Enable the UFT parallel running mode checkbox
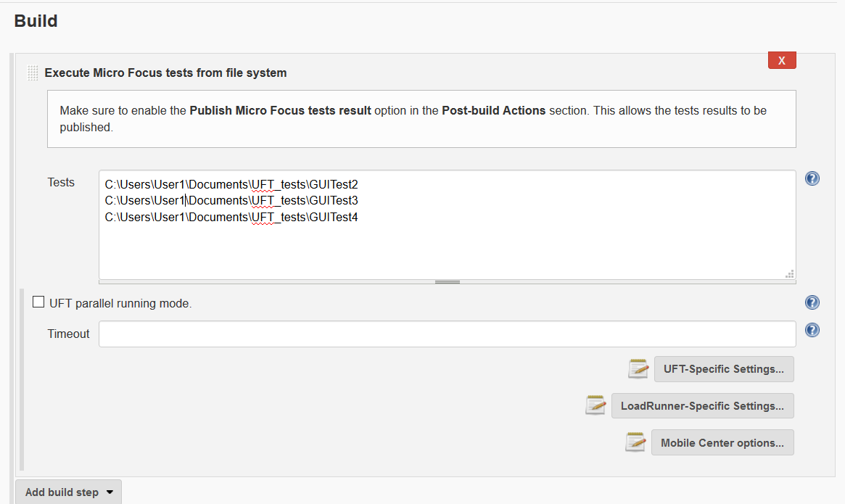The width and height of the screenshot is (845, 504). [38, 302]
